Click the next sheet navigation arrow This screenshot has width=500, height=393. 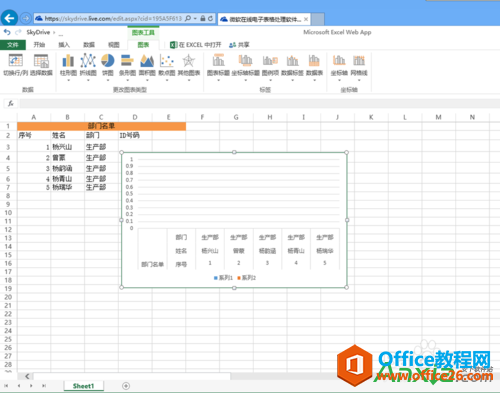(31, 386)
